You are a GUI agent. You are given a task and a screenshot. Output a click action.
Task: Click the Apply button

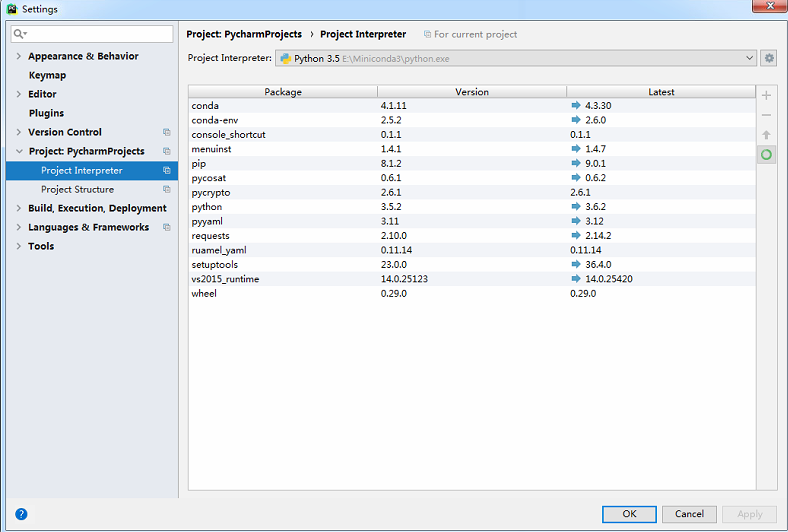[749, 514]
